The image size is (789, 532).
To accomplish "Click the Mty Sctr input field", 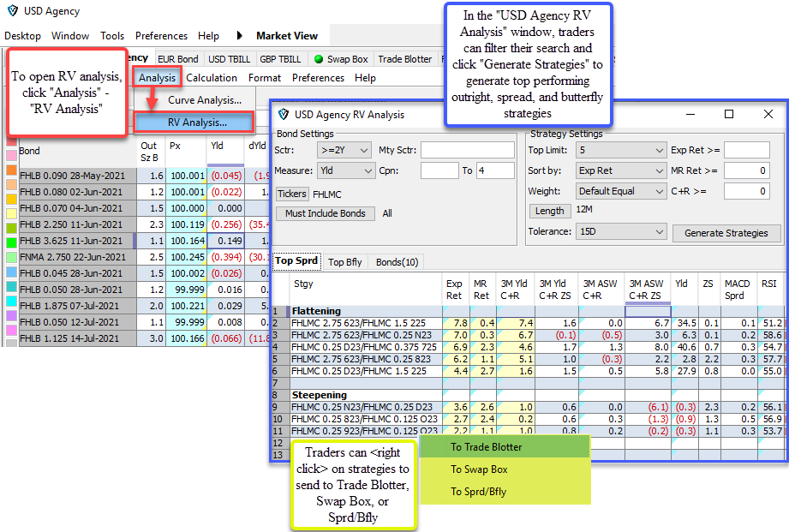I will click(468, 150).
